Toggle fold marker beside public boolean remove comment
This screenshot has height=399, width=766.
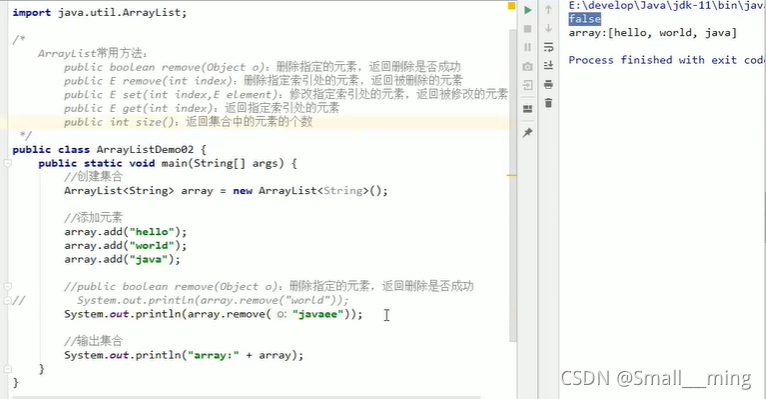point(8,287)
